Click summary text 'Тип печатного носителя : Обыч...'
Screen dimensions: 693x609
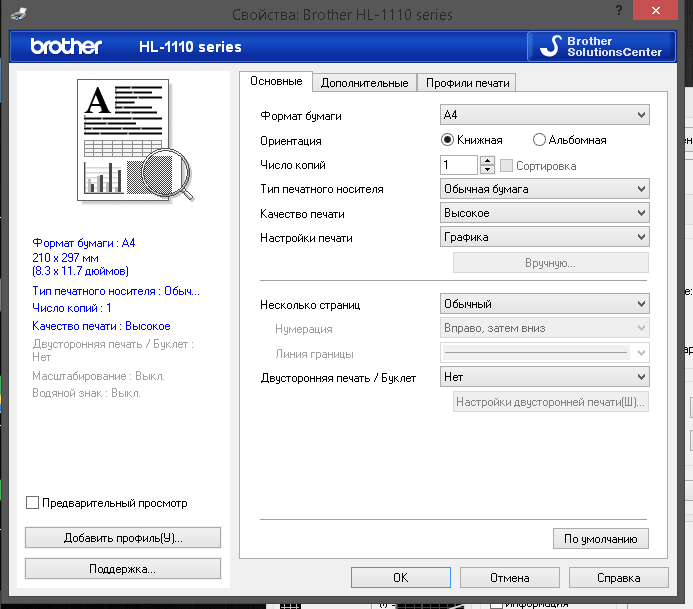click(x=116, y=291)
